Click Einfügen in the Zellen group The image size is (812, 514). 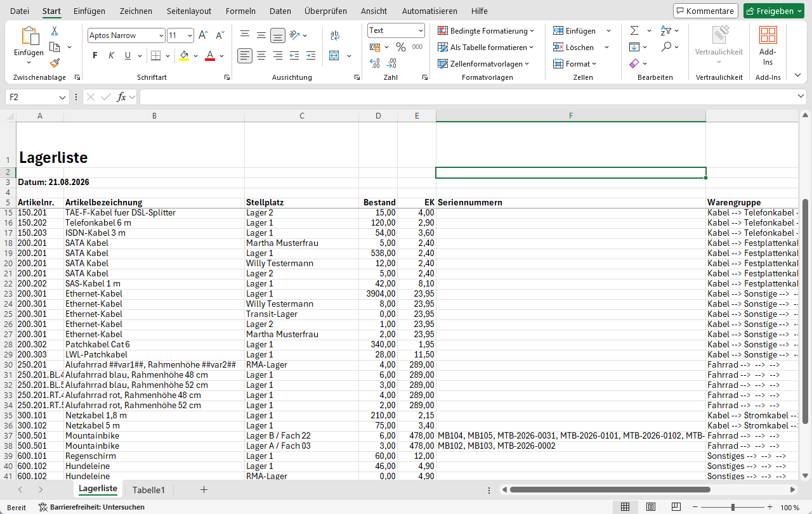pos(575,30)
